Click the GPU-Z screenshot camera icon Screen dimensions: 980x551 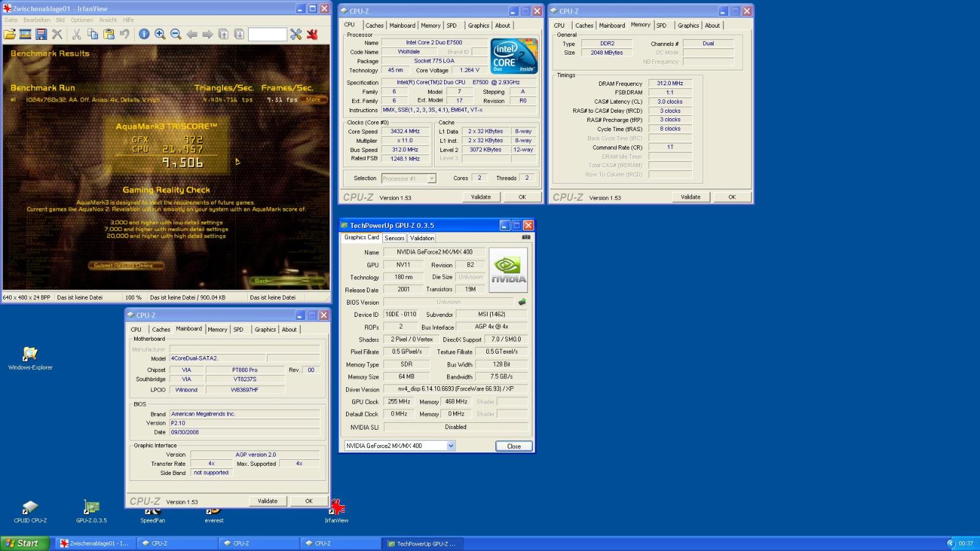[x=526, y=237]
